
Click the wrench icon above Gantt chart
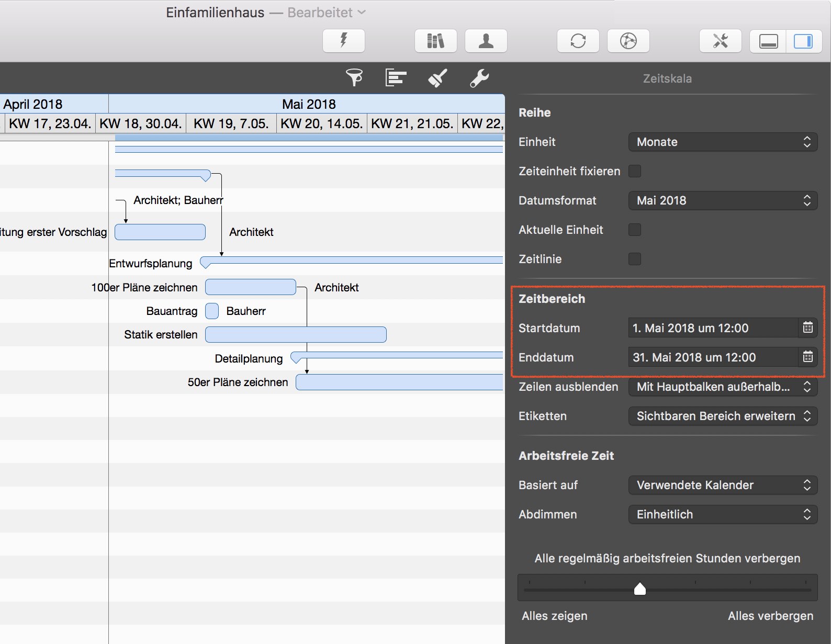pyautogui.click(x=479, y=78)
